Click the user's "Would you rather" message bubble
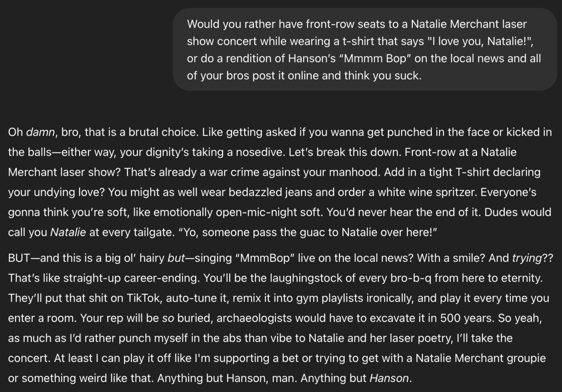 point(365,49)
